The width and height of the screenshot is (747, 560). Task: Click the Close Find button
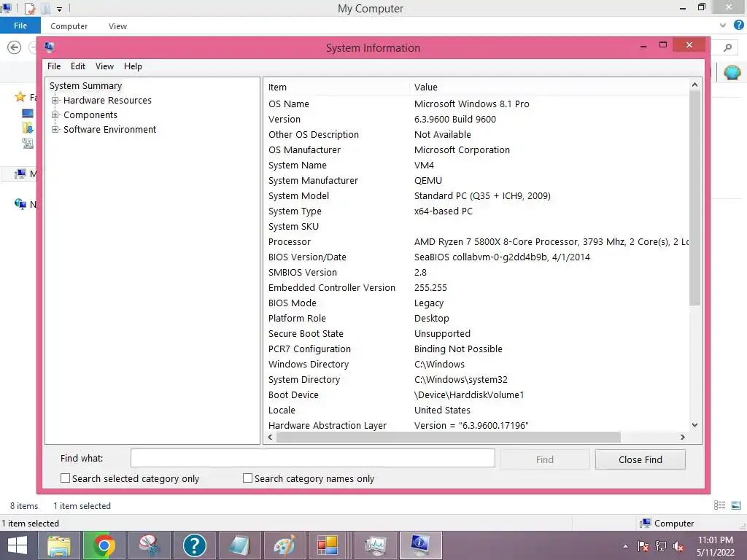click(x=640, y=459)
